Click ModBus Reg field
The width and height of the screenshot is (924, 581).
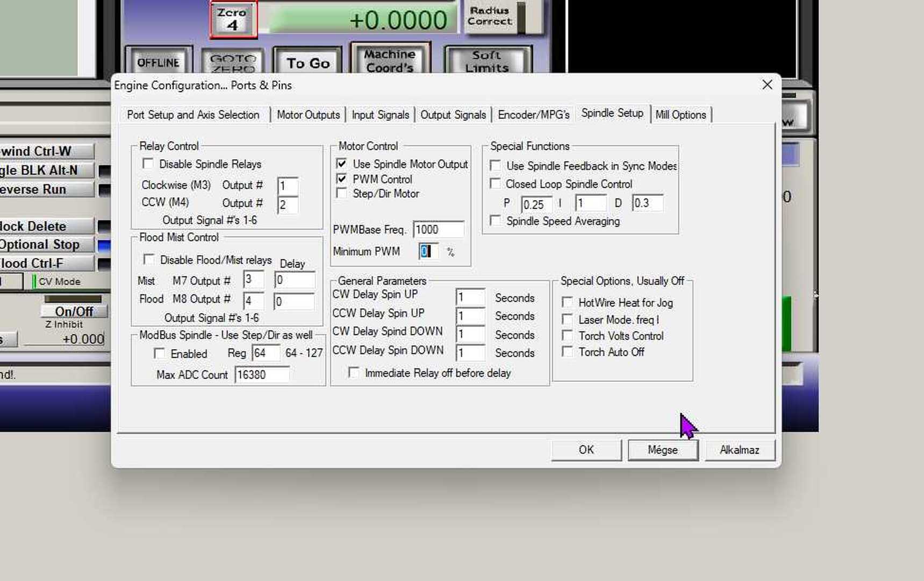click(266, 353)
